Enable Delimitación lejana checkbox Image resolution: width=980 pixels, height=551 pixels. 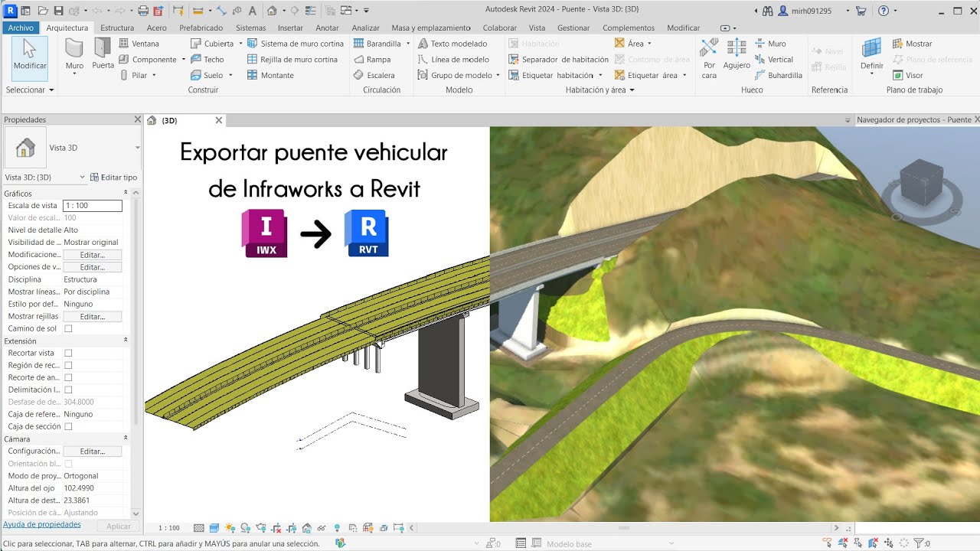[x=68, y=390]
